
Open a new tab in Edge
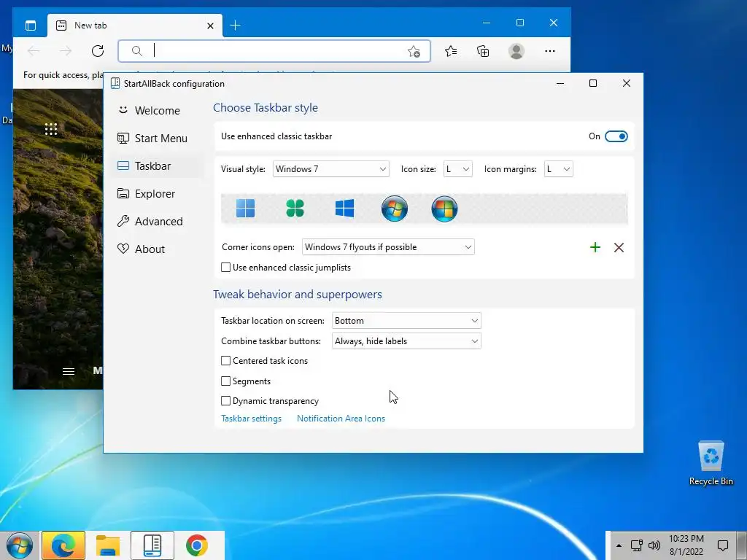coord(236,26)
